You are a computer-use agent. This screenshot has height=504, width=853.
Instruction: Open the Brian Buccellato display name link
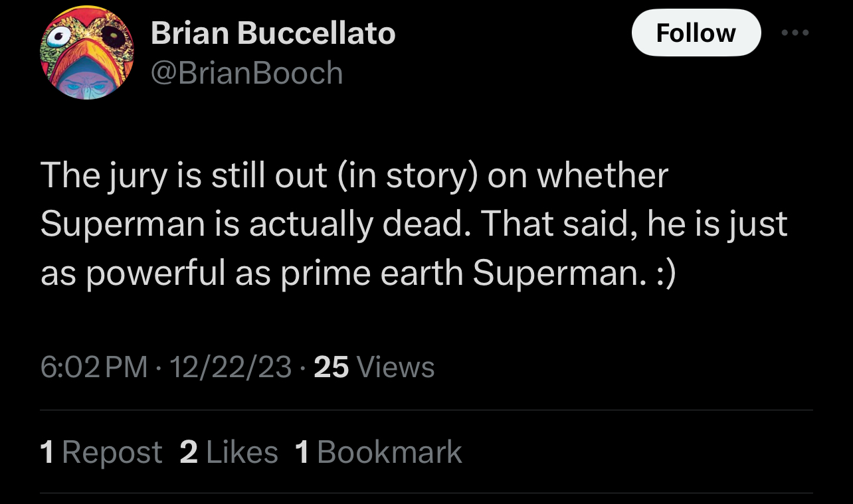(x=273, y=33)
